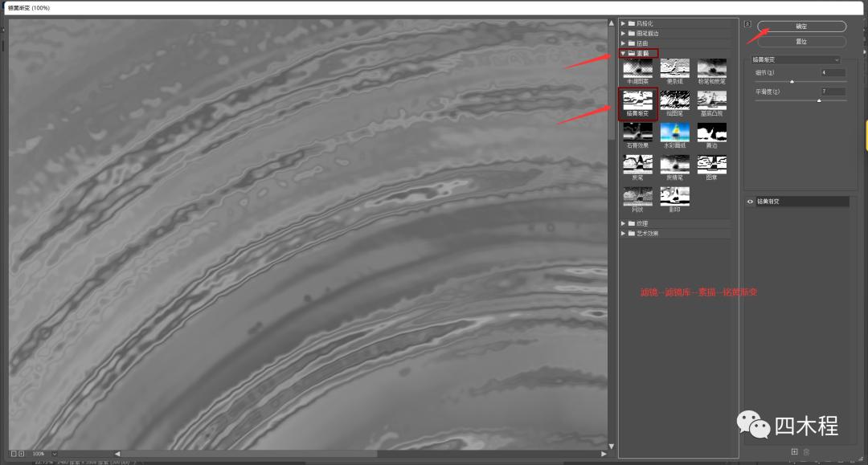The image size is (868, 465).
Task: Click the 复位 reset button
Action: 801,41
